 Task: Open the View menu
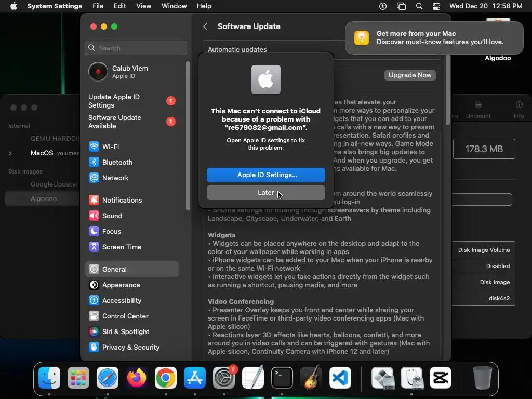click(143, 6)
